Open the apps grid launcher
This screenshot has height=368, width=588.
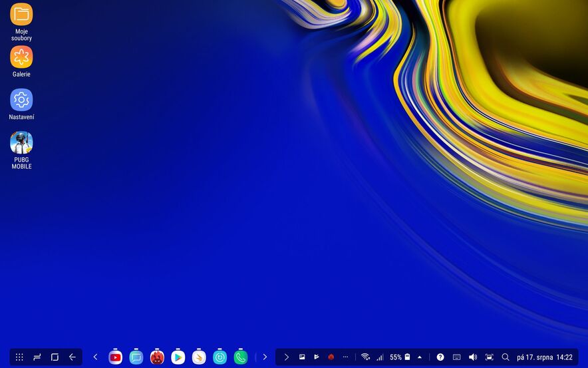19,357
